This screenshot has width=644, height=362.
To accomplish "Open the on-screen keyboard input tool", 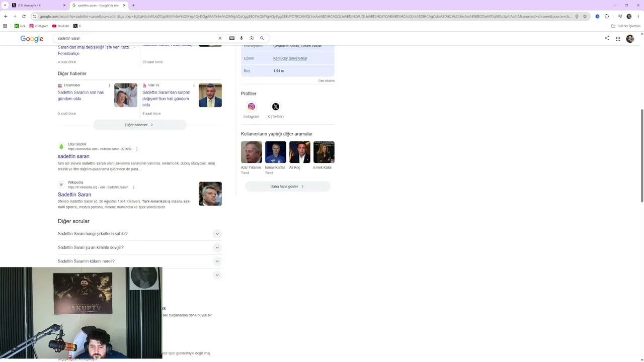I will (232, 38).
